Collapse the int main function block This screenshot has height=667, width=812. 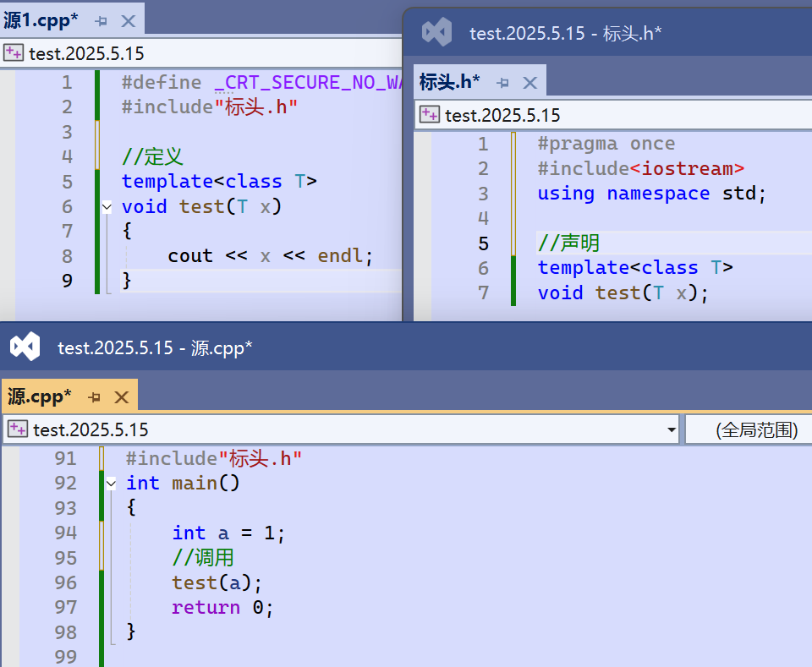pos(111,484)
